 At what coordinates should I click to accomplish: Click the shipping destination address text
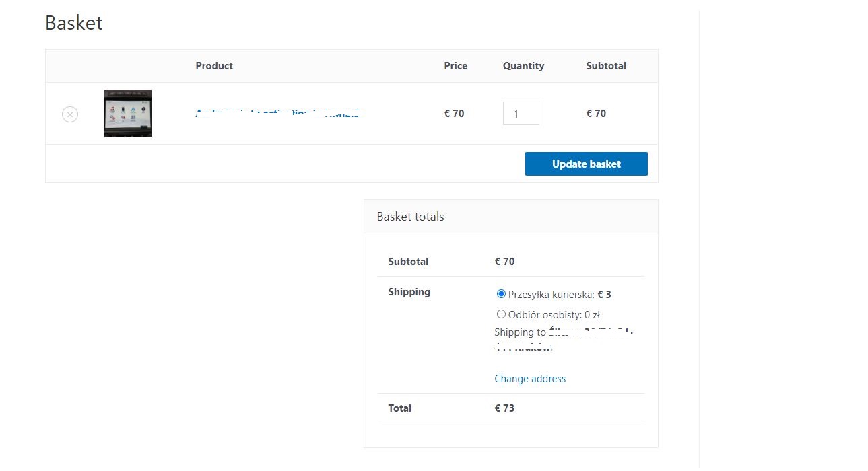pyautogui.click(x=564, y=340)
